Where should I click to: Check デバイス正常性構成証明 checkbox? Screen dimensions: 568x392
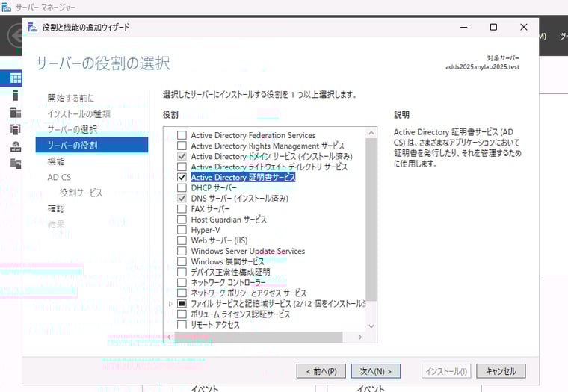coord(182,272)
